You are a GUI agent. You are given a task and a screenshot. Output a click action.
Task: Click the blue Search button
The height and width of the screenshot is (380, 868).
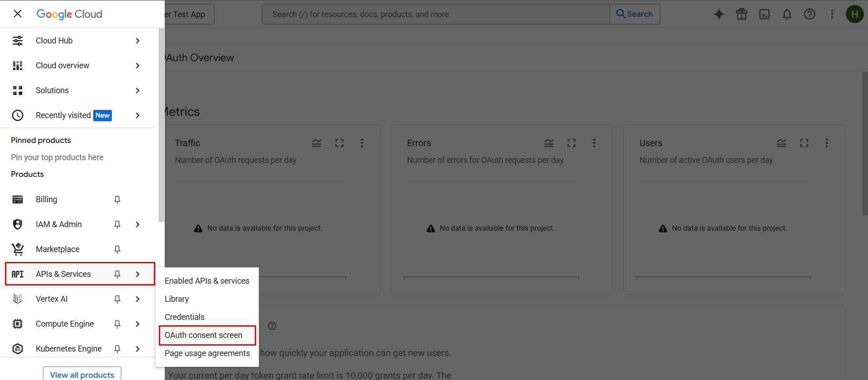pos(634,14)
